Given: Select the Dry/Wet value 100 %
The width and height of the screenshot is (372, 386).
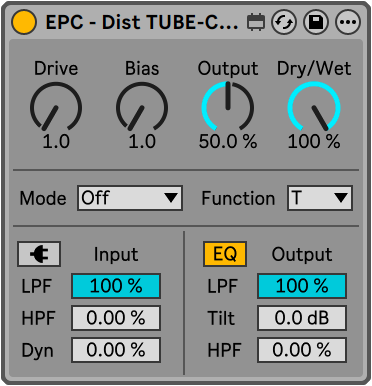Looking at the screenshot, I should coord(314,141).
